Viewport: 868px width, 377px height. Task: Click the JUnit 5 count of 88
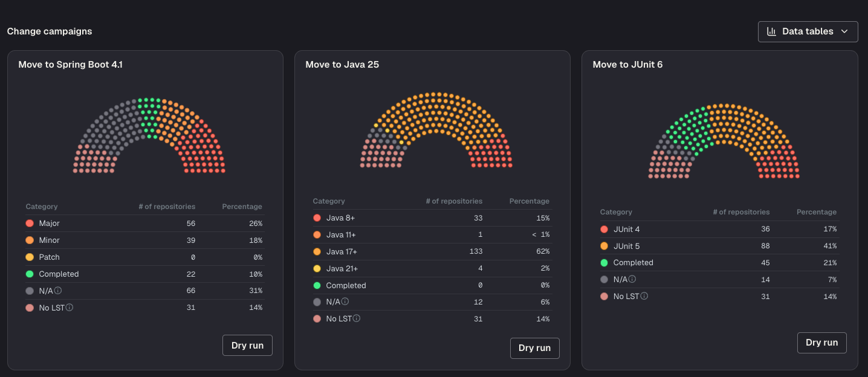click(x=765, y=246)
